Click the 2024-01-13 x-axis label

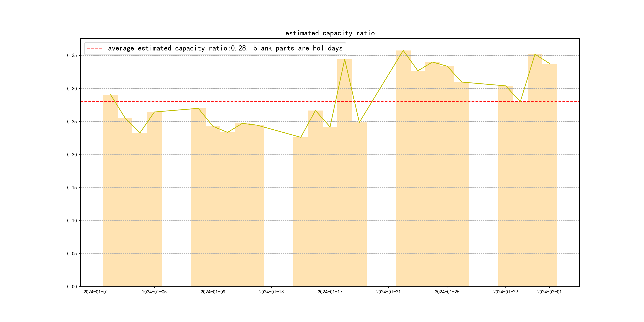click(271, 292)
